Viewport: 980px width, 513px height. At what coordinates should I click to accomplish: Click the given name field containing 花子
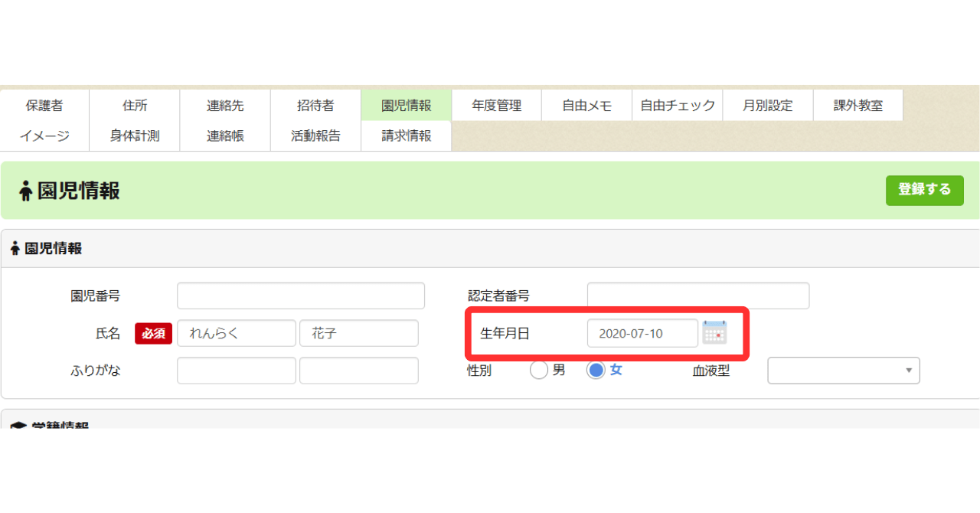click(359, 333)
